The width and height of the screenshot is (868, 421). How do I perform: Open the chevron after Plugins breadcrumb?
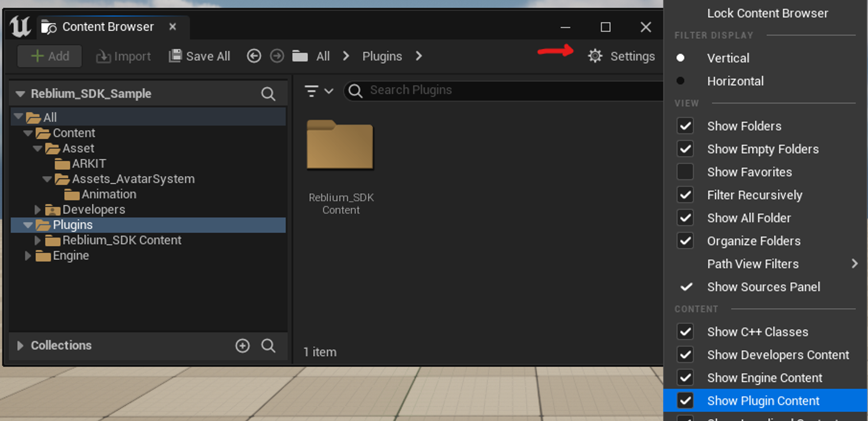click(x=419, y=56)
